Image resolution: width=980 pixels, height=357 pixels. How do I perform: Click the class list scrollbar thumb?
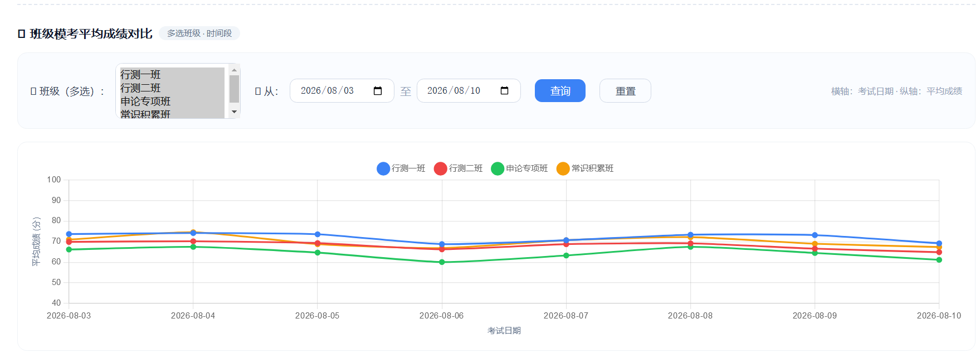234,89
